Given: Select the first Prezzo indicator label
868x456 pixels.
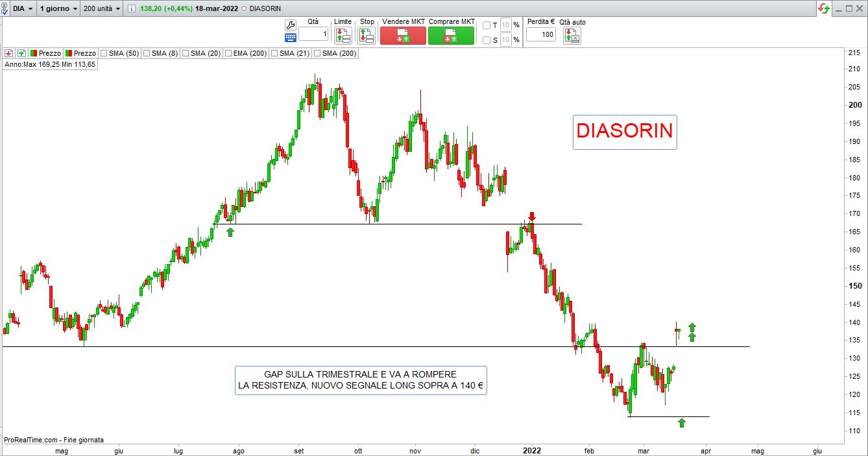Looking at the screenshot, I should click(45, 53).
